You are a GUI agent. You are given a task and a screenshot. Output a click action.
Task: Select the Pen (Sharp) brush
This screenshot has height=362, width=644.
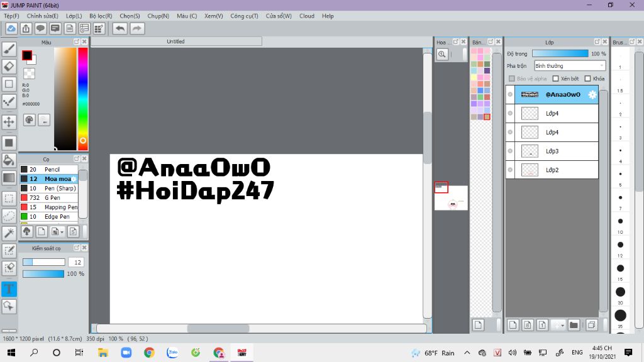click(49, 189)
